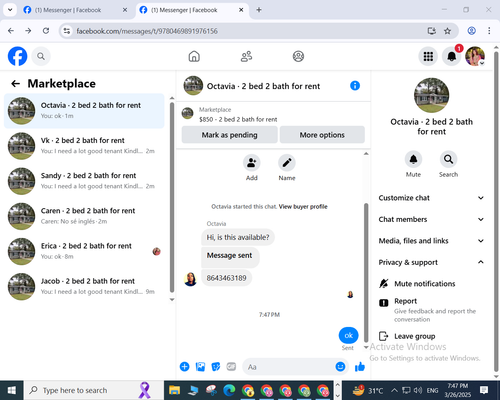Open the Erica conversation in the list

pos(84,251)
